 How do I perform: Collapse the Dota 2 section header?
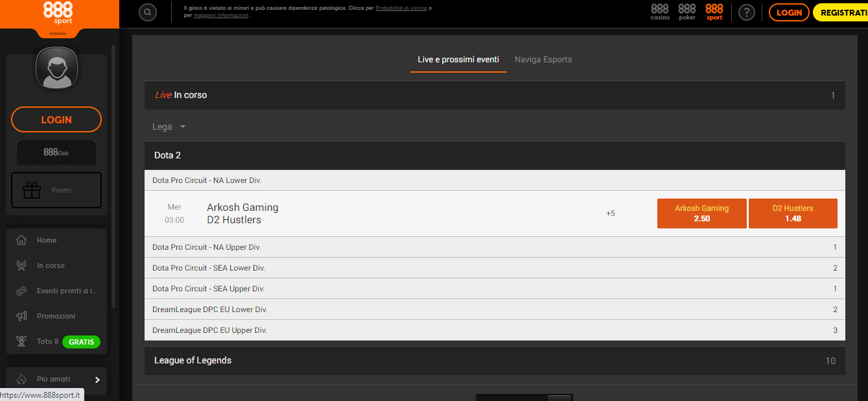click(495, 156)
